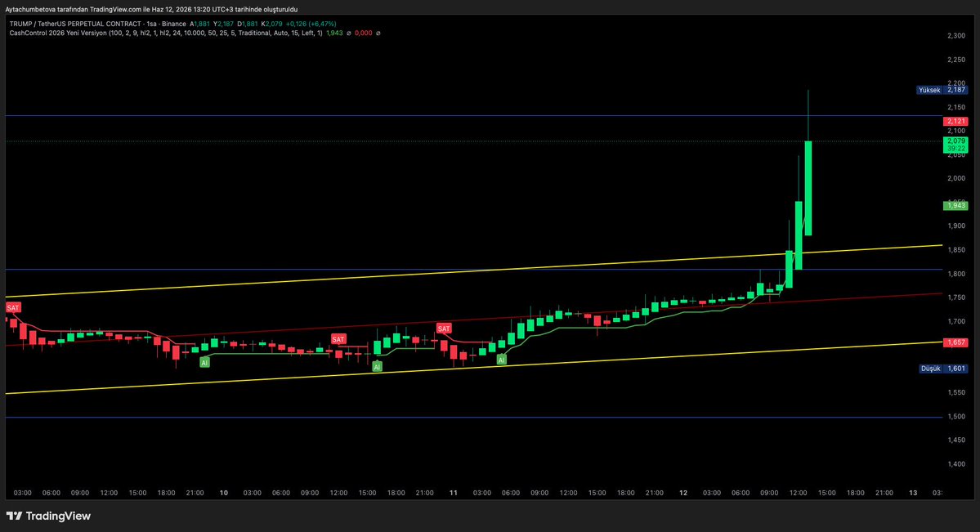Viewport: 980px width, 532px height.
Task: Select the latest tall green candle
Action: pos(808,187)
